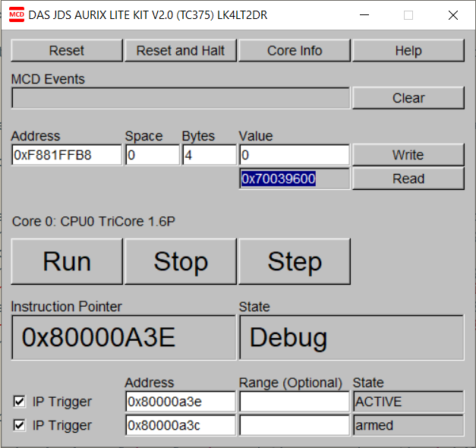Step one instruction with Step button
Image resolution: width=476 pixels, height=448 pixels.
point(295,261)
